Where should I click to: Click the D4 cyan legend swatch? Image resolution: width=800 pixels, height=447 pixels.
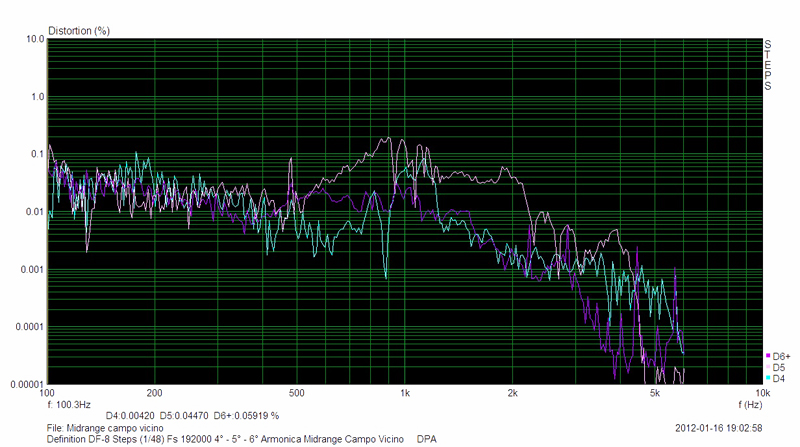point(768,378)
